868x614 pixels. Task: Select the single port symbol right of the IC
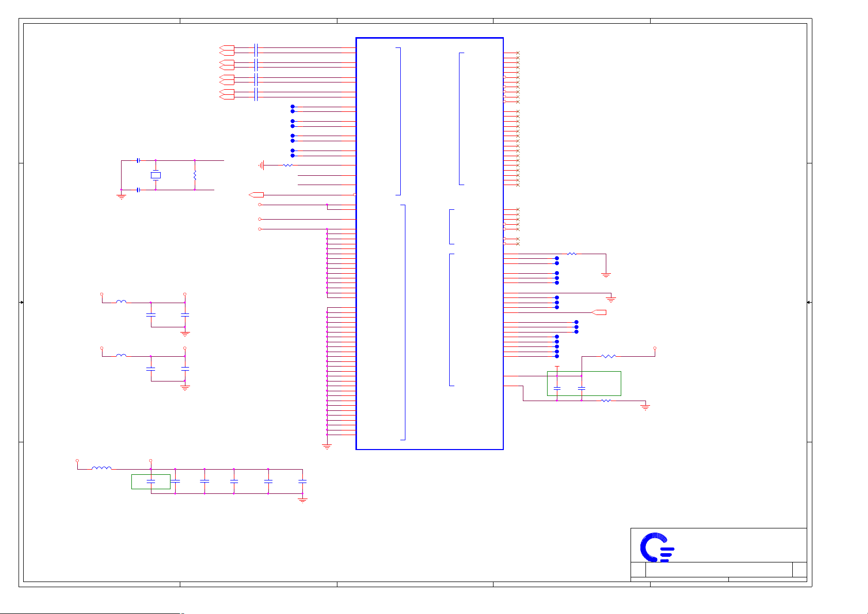click(599, 312)
